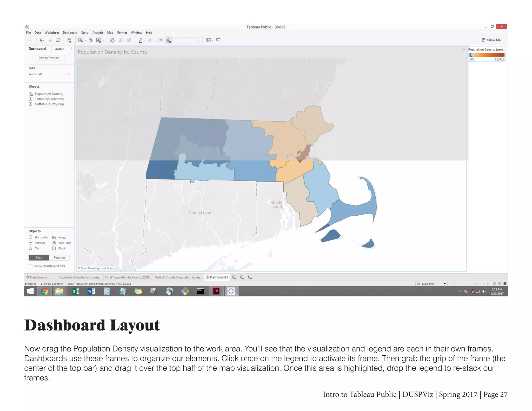Select Suffolk County Pop... in the Sheets list
This screenshot has height=411, width=532.
48,104
